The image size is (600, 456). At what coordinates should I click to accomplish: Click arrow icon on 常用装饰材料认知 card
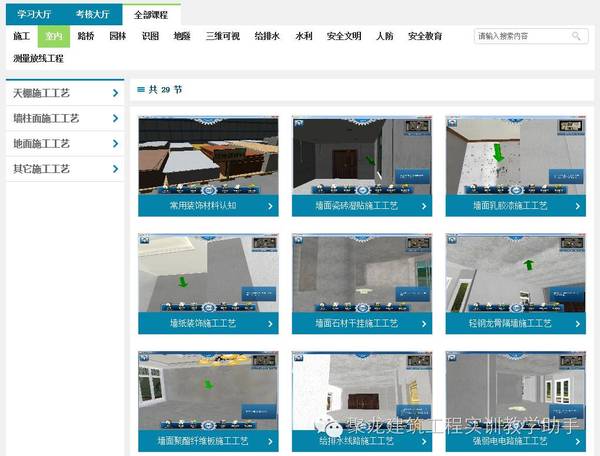pyautogui.click(x=271, y=206)
